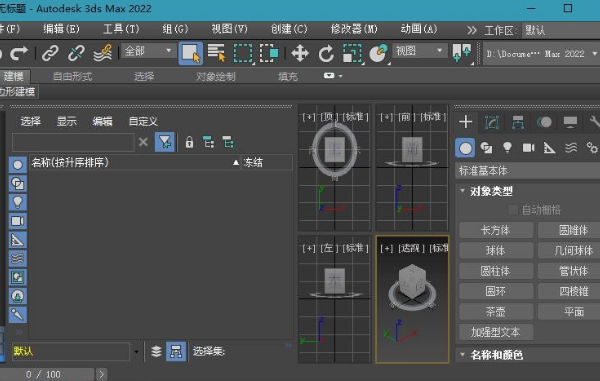Open the selection filter 全部 dropdown

click(x=147, y=51)
